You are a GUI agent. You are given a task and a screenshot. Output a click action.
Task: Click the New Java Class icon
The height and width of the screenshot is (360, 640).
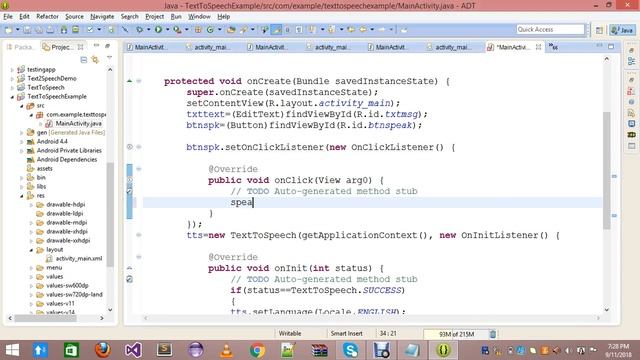coord(210,30)
